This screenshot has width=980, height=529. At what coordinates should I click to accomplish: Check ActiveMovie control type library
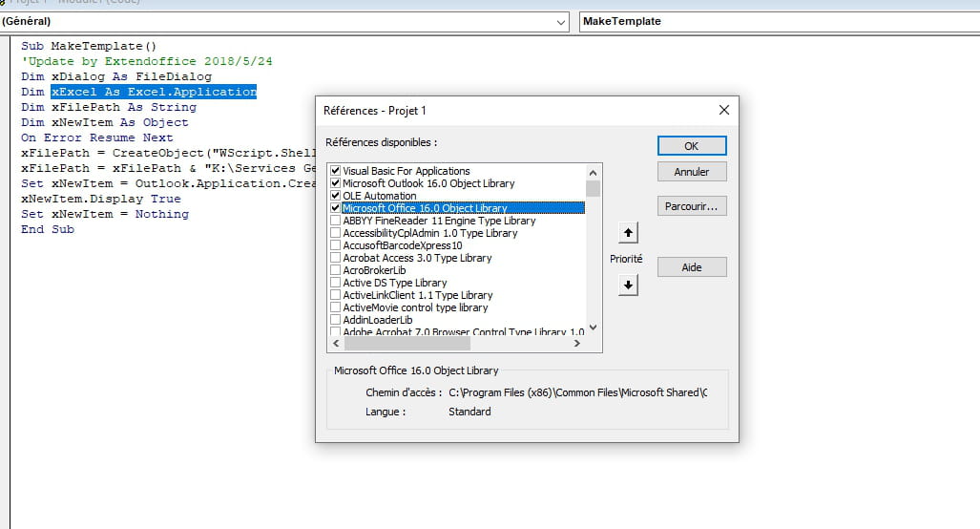(x=336, y=307)
